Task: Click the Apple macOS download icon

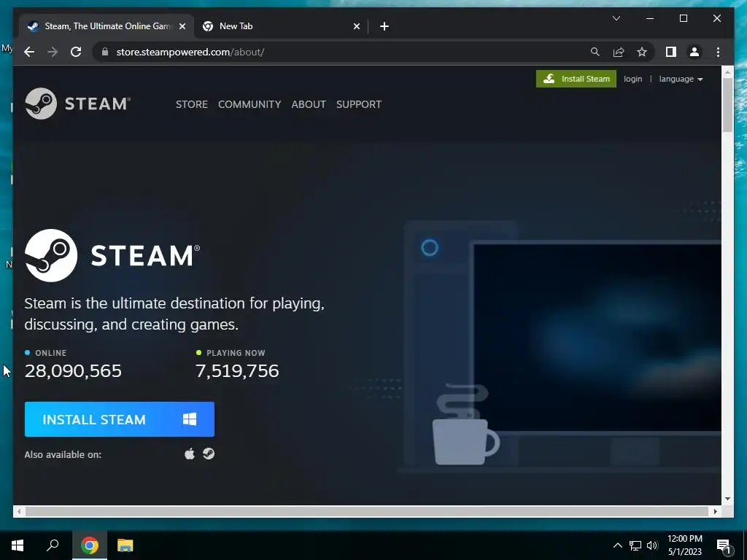Action: click(x=190, y=454)
